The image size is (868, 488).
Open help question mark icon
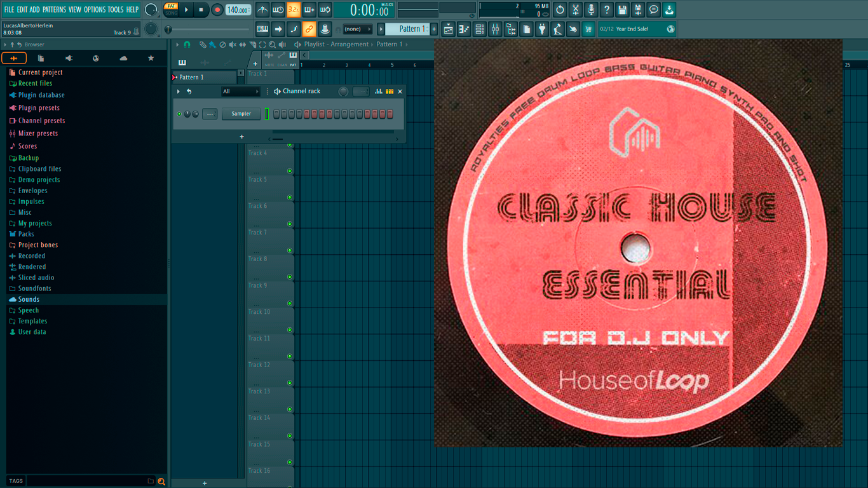tap(607, 10)
